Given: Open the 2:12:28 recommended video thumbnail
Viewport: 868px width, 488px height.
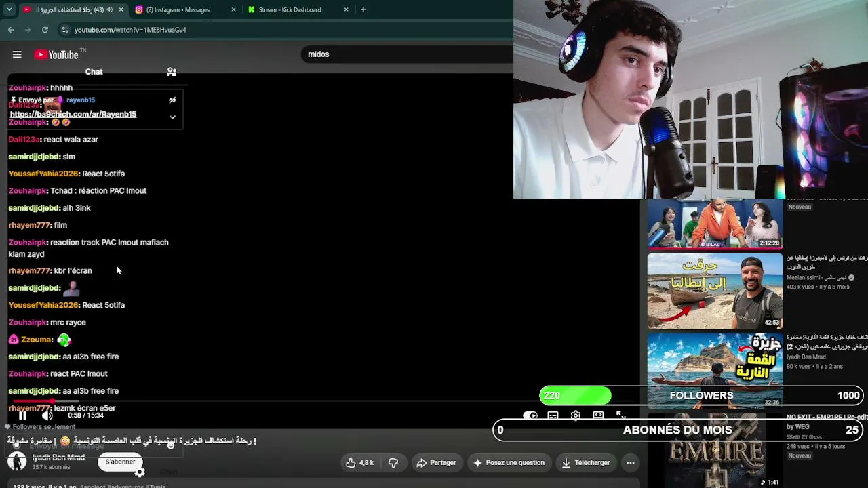Looking at the screenshot, I should (x=715, y=224).
